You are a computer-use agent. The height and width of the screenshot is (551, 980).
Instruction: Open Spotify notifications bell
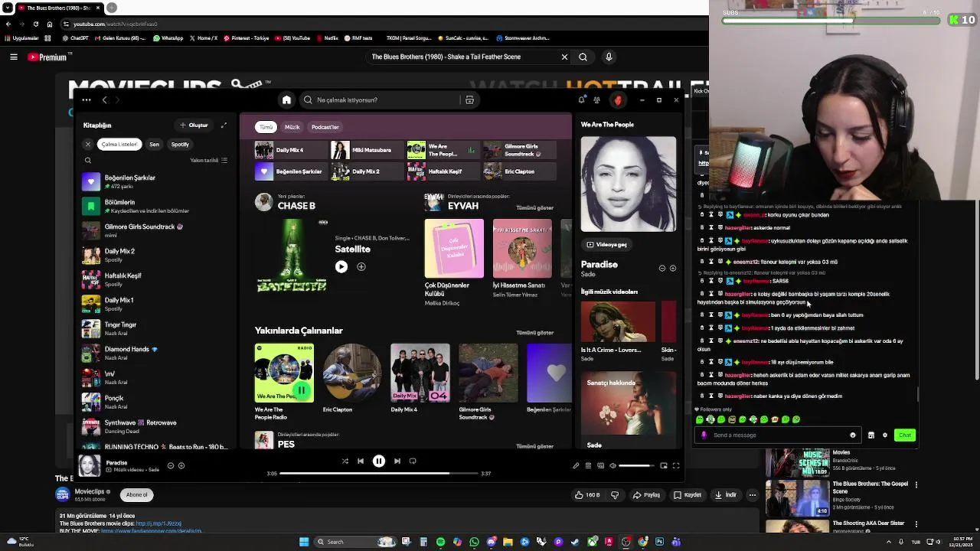[582, 100]
